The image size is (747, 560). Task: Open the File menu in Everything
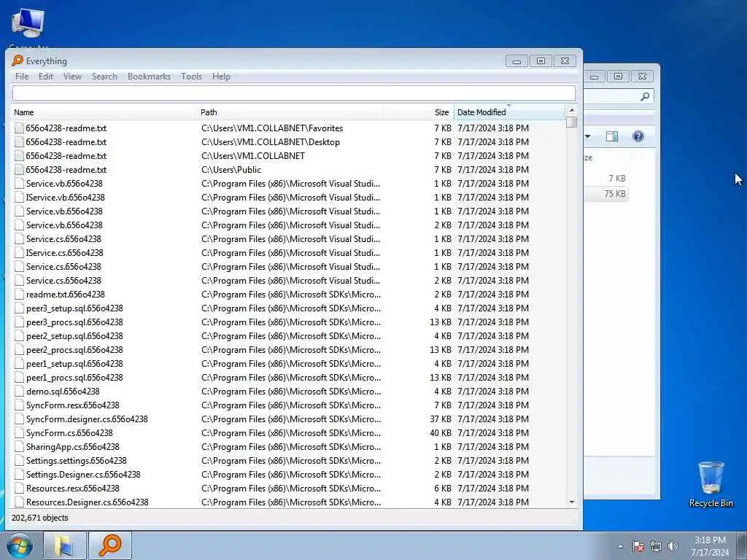[22, 76]
